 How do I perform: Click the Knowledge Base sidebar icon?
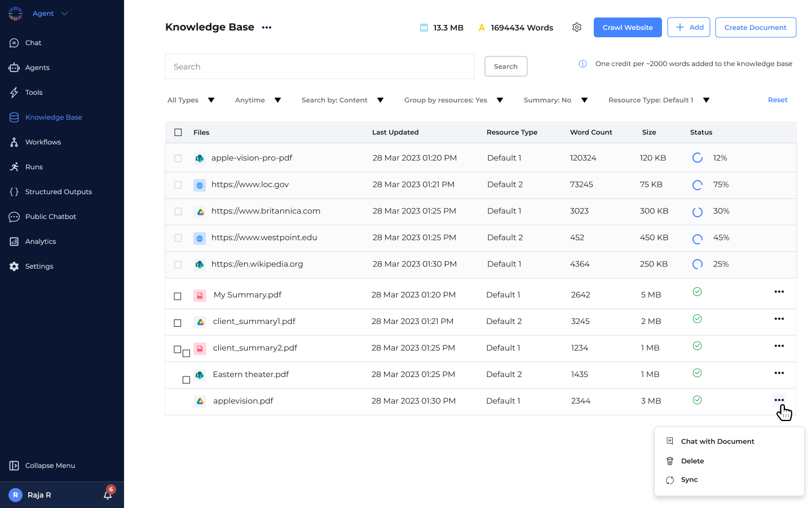click(x=14, y=117)
